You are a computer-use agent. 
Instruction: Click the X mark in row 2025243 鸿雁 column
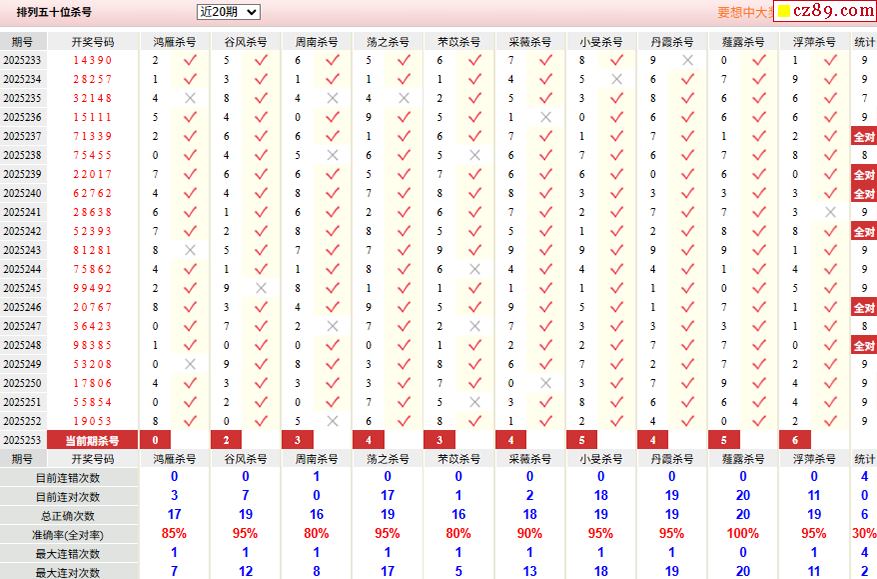(190, 250)
